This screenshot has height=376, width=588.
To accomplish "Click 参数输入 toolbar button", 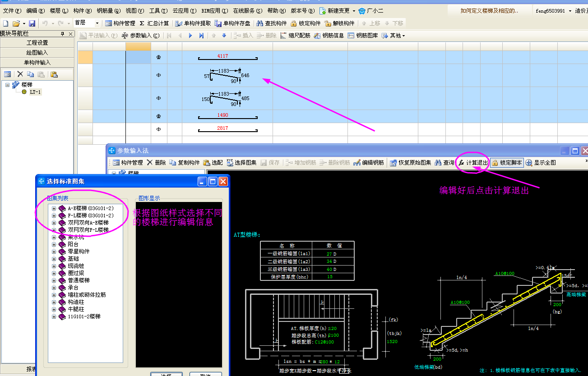I will click(141, 36).
